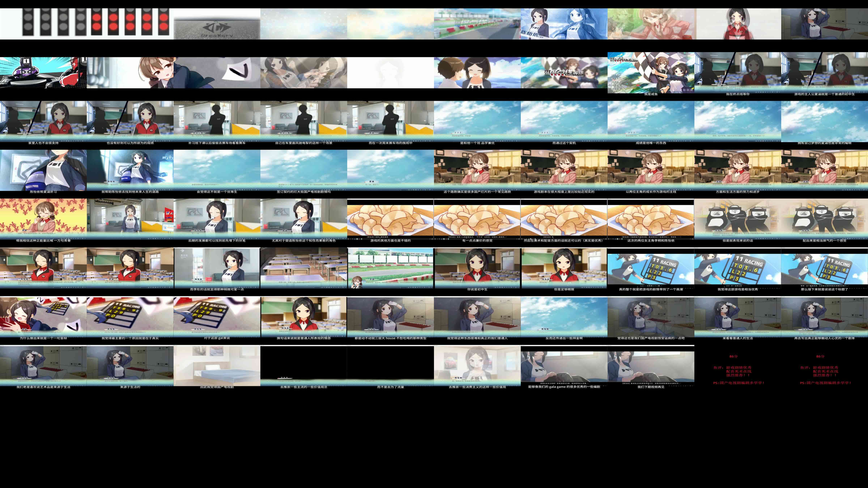Viewport: 868px width, 488px height.
Task: Select the frame captioned 陈怡依帮夏涵补习
Action: tap(43, 170)
